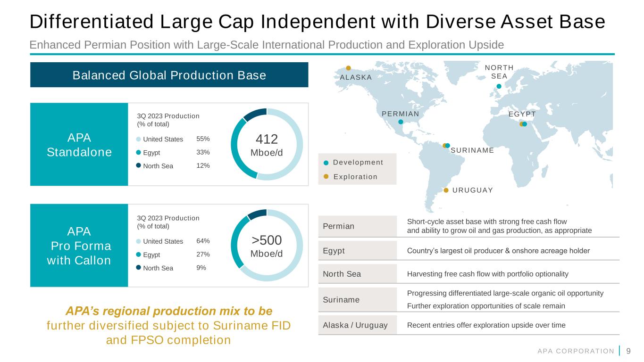The width and height of the screenshot is (644, 362).
Task: Click the Exploration legend dot
Action: 326,177
